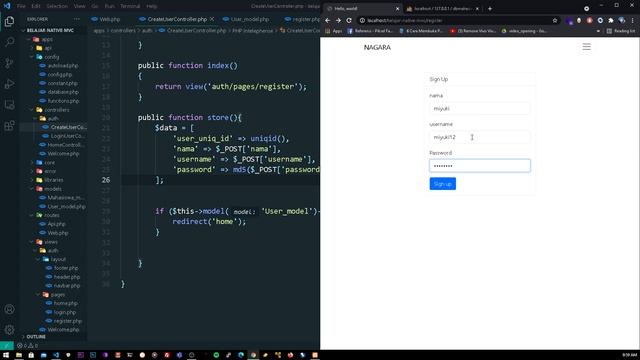Reload the localhost register page
Screen dimensions: 640x360
pos(349,20)
